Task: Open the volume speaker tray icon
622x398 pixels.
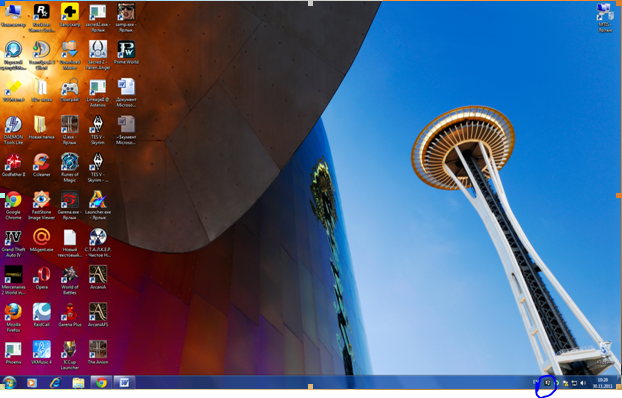Action: [x=583, y=383]
